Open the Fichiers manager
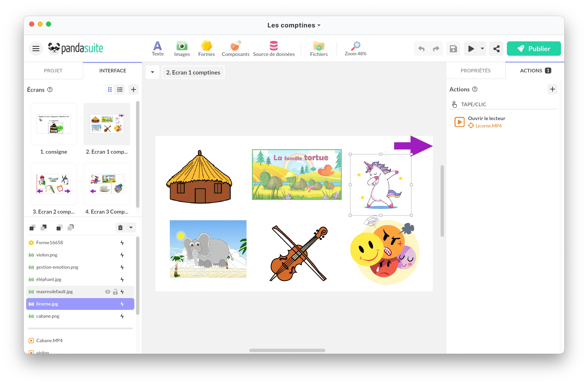588x385 pixels. pos(319,48)
